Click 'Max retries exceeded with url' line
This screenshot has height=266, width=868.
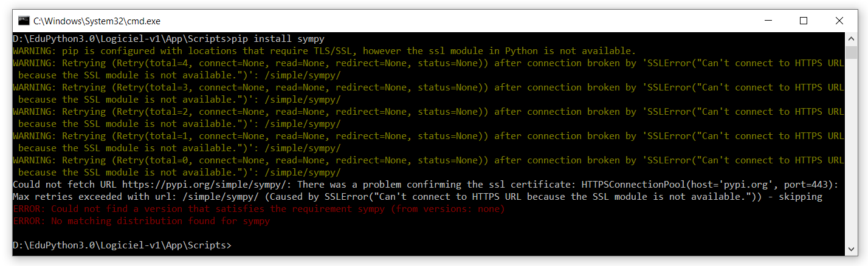(417, 197)
